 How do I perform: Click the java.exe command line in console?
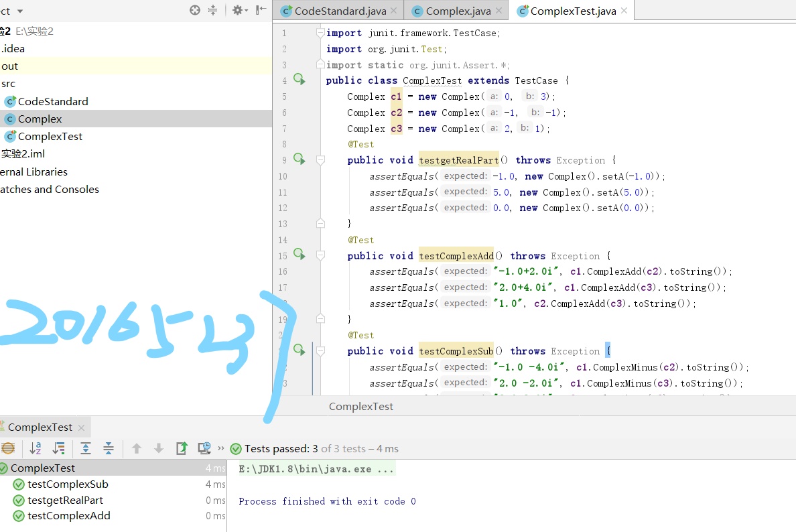[316, 469]
